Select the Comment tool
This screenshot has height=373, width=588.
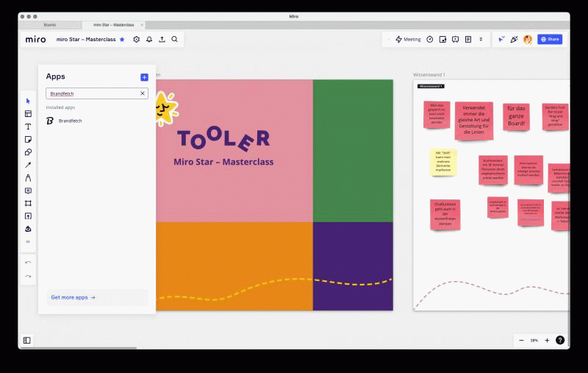coord(28,191)
